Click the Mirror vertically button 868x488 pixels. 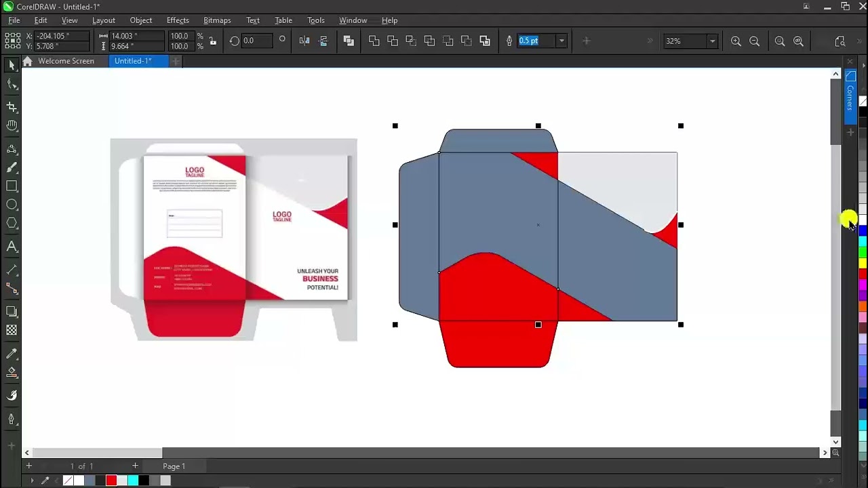(x=323, y=41)
